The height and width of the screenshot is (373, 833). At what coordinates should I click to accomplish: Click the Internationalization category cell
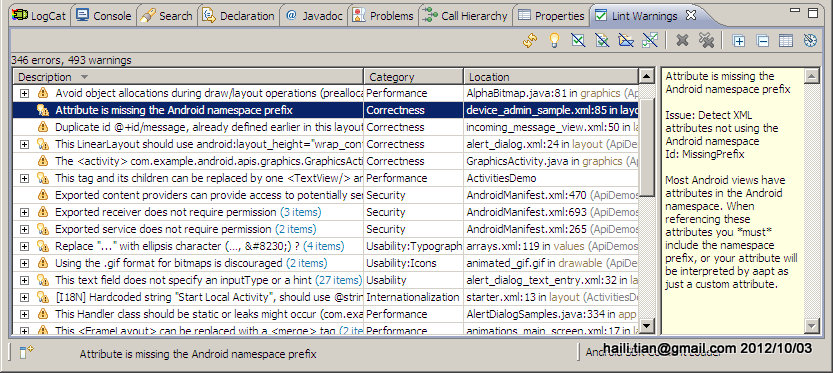(412, 297)
